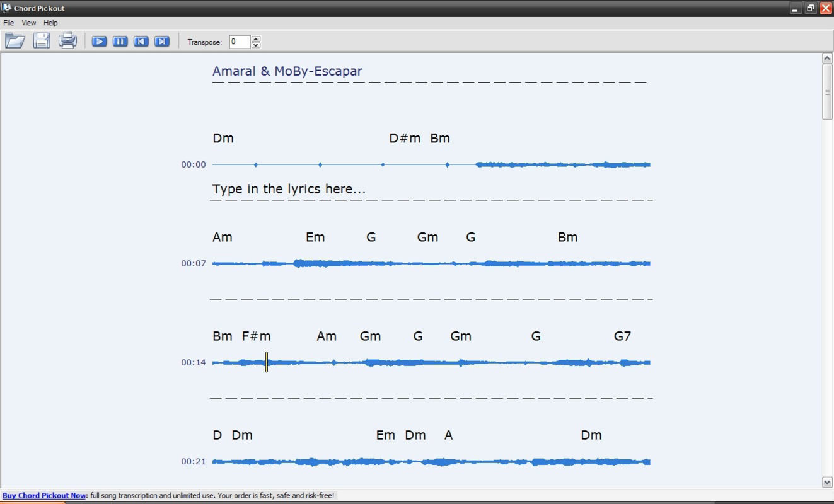This screenshot has width=834, height=504.
Task: Open the View menu
Action: 29,23
